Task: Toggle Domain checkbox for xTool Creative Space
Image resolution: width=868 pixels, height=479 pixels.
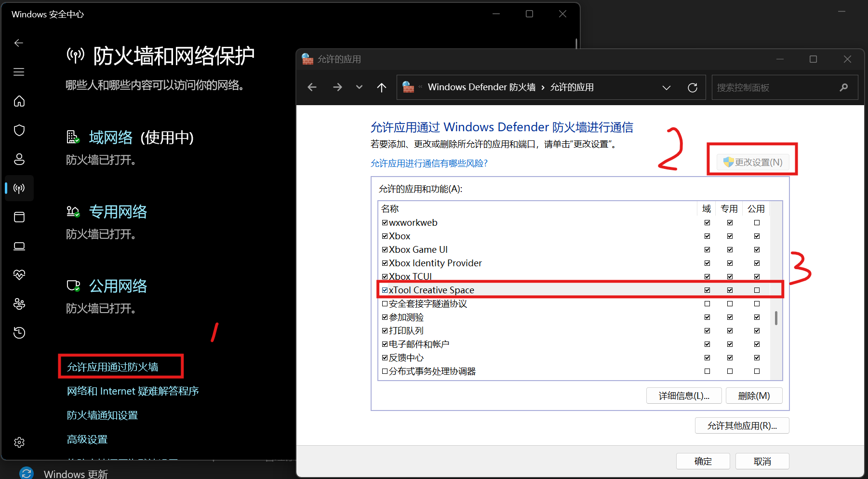Action: click(x=707, y=290)
